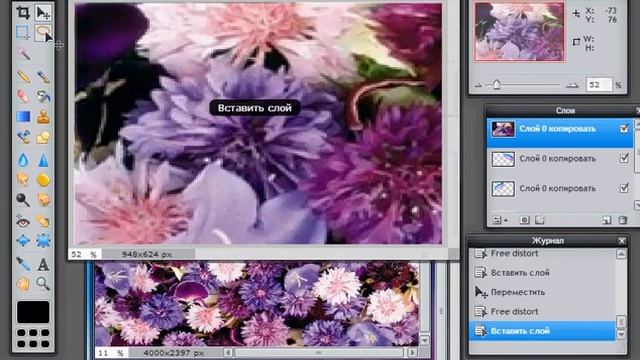Click the flower thumbnail of the highlighted layer
Viewport: 640px width, 360px height.
(503, 129)
